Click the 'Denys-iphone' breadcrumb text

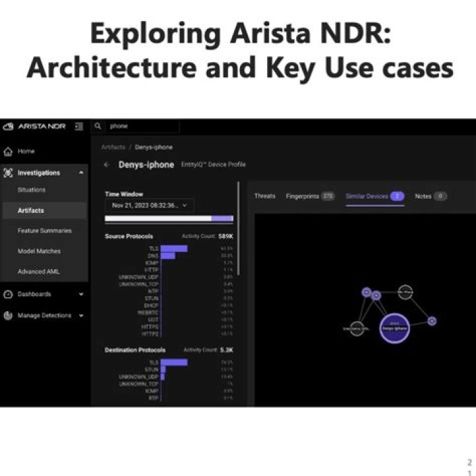(153, 147)
